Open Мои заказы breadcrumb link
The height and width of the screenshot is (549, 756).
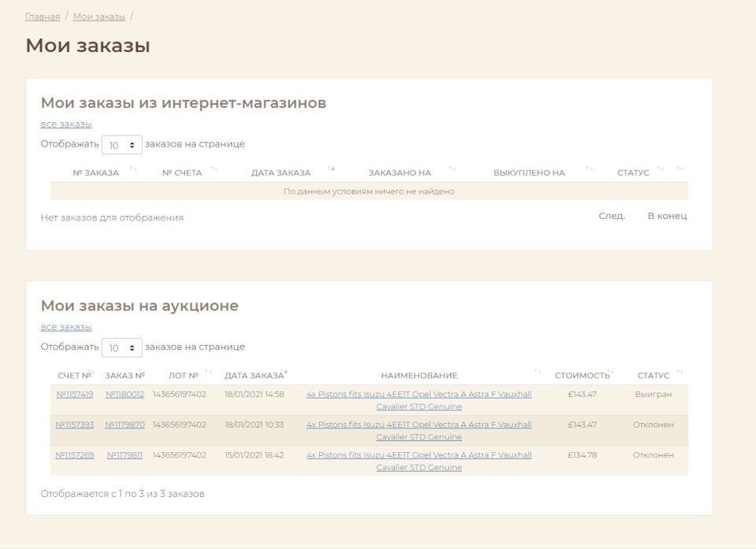click(x=99, y=17)
